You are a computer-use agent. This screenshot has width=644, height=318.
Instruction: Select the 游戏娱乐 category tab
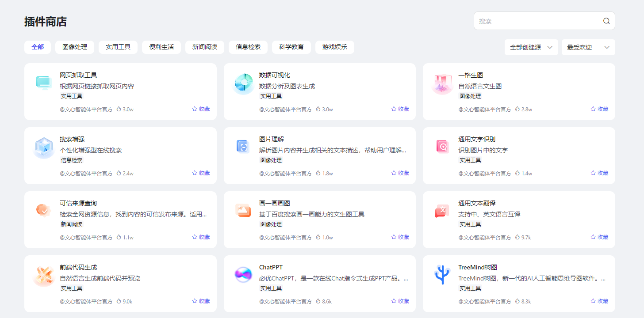pos(335,47)
